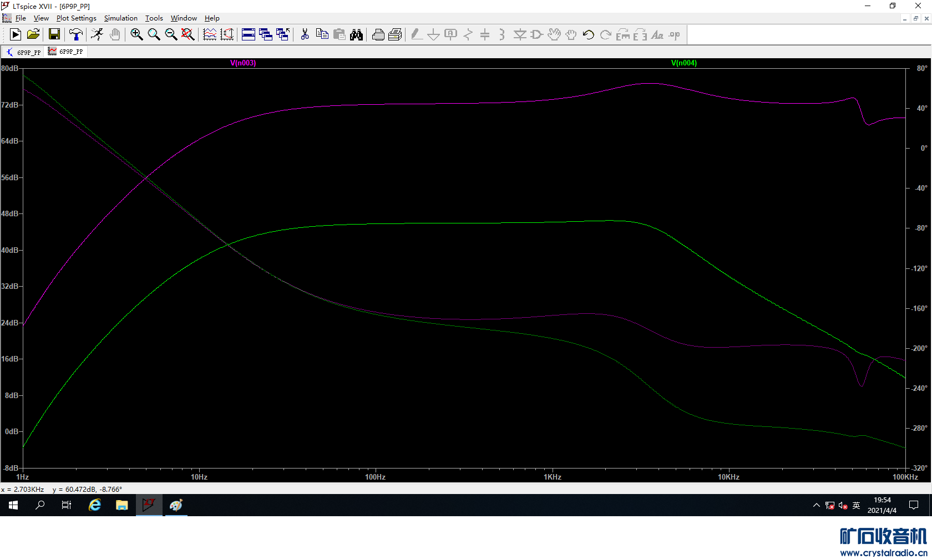
Task: Select the Zoom Out magnifier icon
Action: point(171,34)
